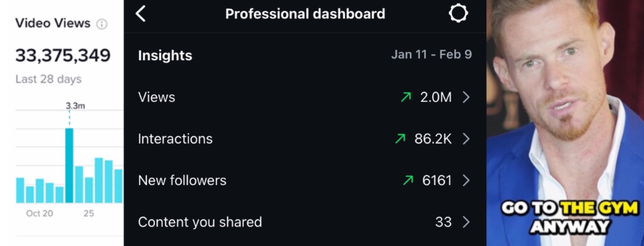Expand the Interactions row chevron

(466, 139)
